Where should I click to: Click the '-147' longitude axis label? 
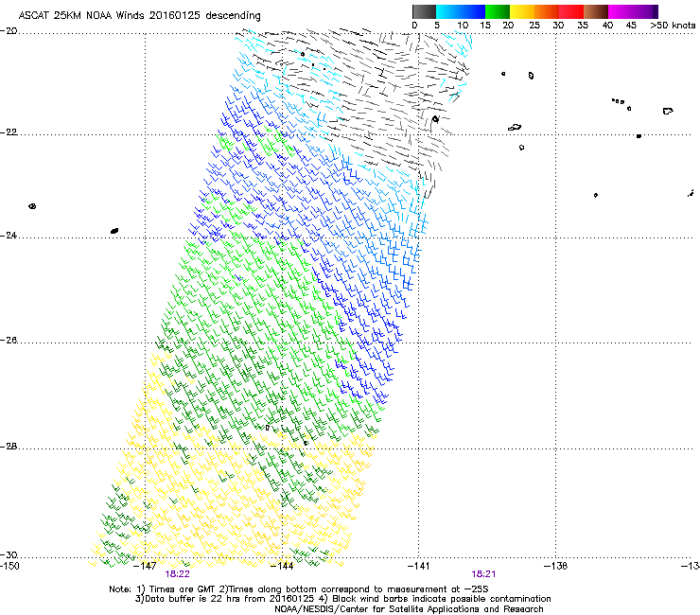pyautogui.click(x=146, y=567)
